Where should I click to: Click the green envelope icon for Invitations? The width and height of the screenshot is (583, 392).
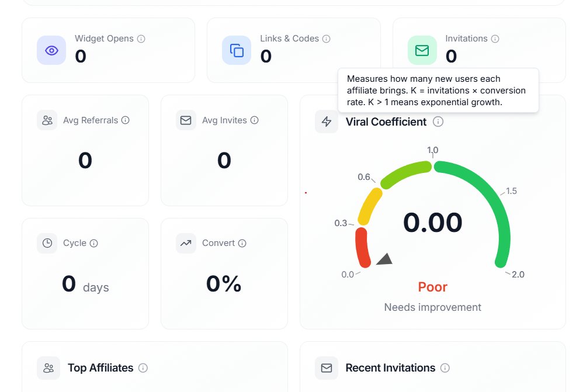coord(422,50)
